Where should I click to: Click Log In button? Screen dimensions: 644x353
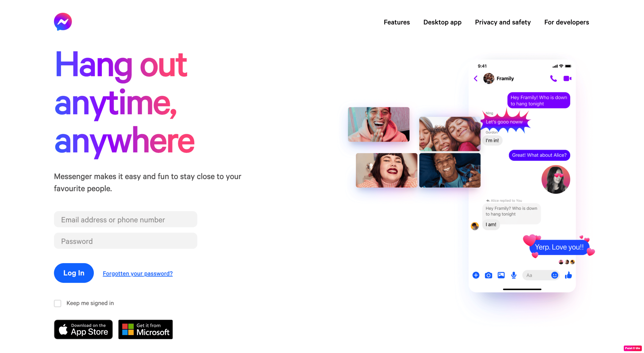coord(74,273)
